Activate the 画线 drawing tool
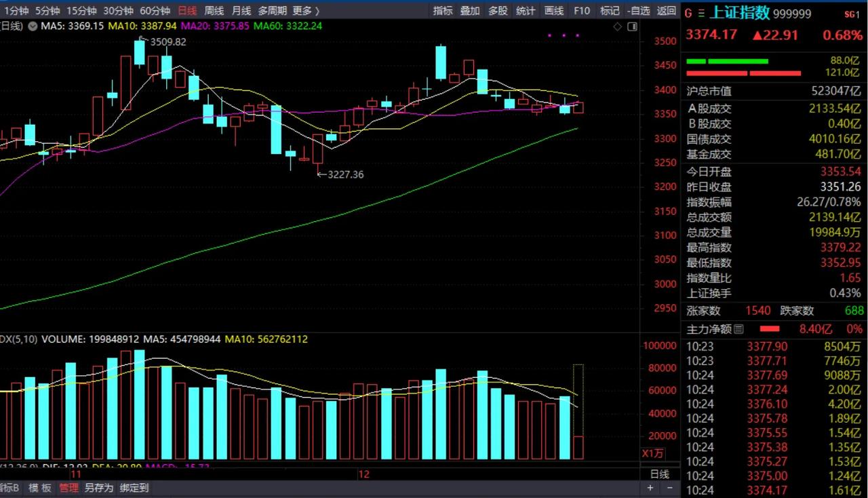 pos(554,11)
